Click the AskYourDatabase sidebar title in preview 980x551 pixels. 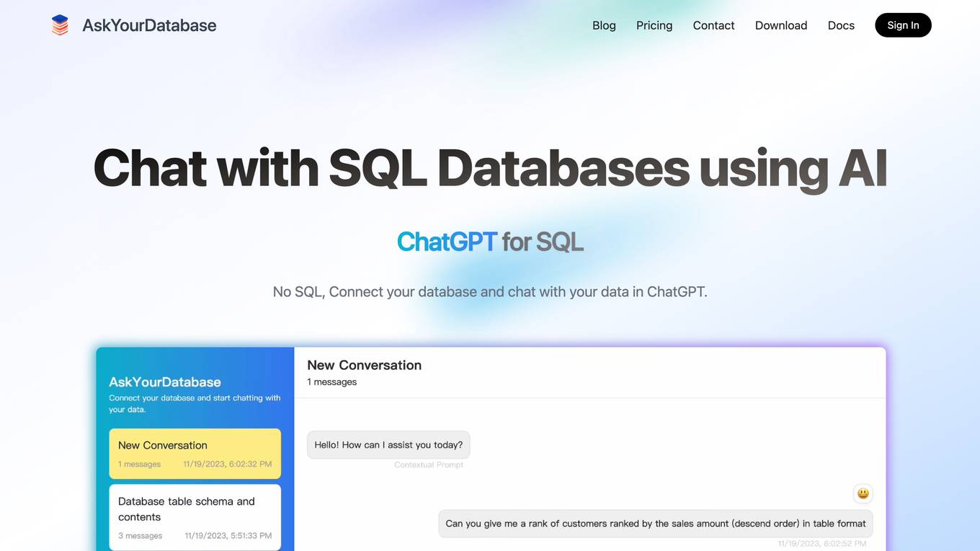(165, 382)
